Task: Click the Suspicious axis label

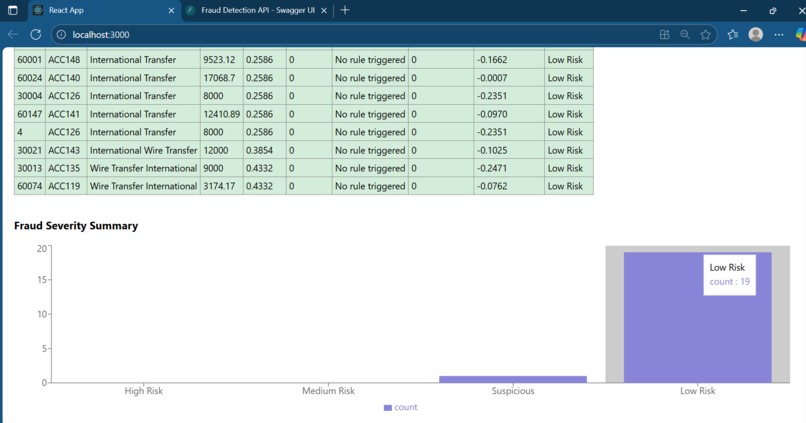Action: (513, 391)
